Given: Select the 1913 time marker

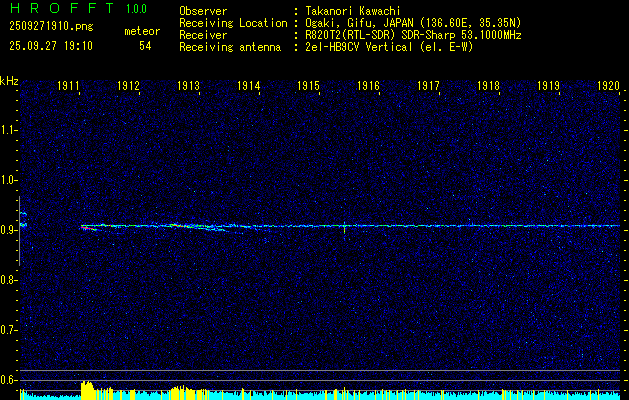Looking at the screenshot, I should coord(189,87).
